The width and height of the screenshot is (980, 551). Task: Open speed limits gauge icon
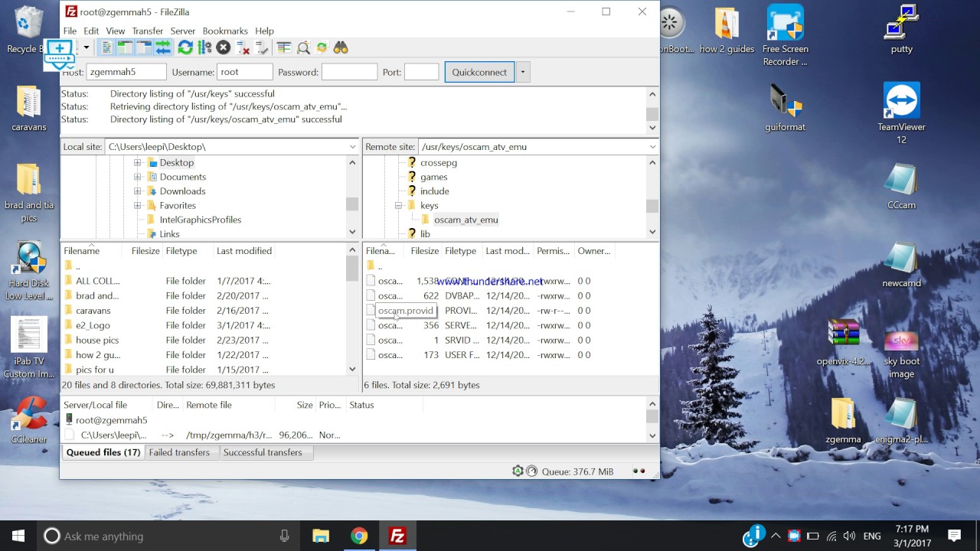click(531, 471)
